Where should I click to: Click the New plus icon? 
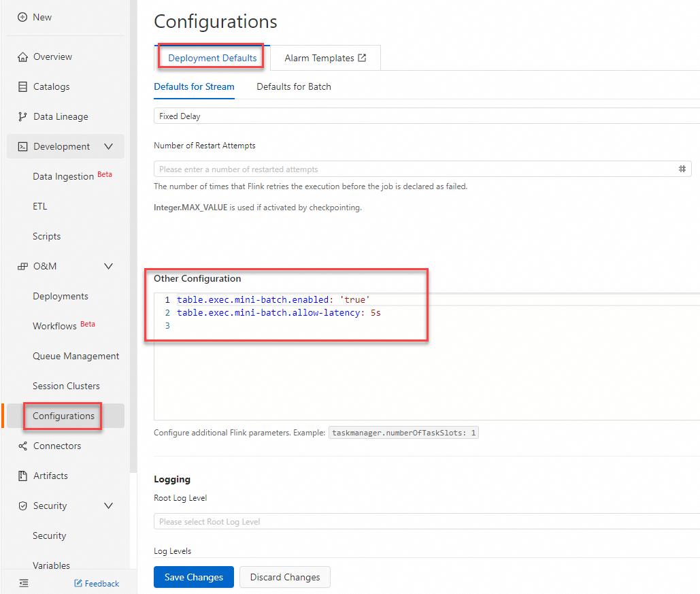point(22,17)
